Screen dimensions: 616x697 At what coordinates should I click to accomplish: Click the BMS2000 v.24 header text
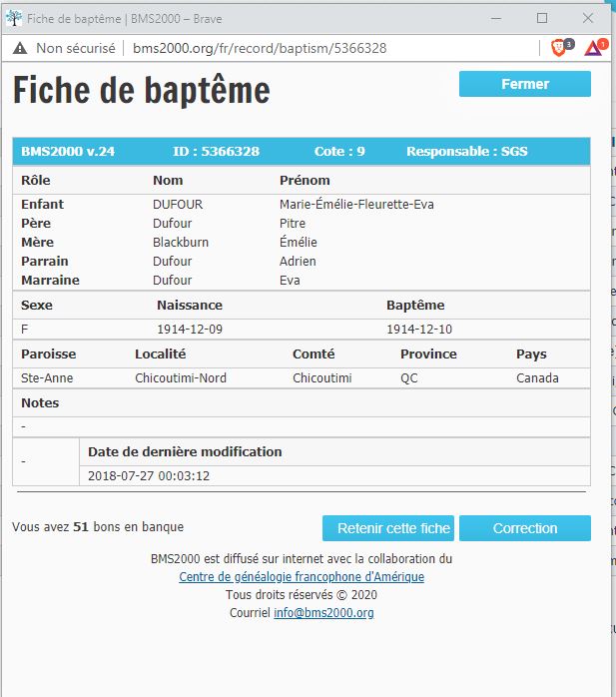(68, 151)
